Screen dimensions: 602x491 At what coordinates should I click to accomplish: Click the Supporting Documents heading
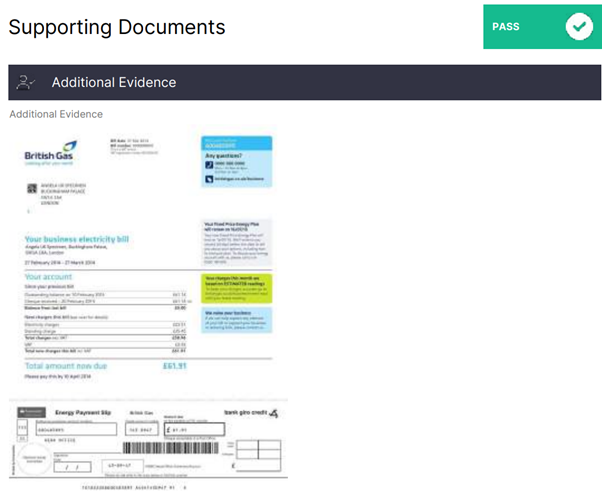point(117,27)
